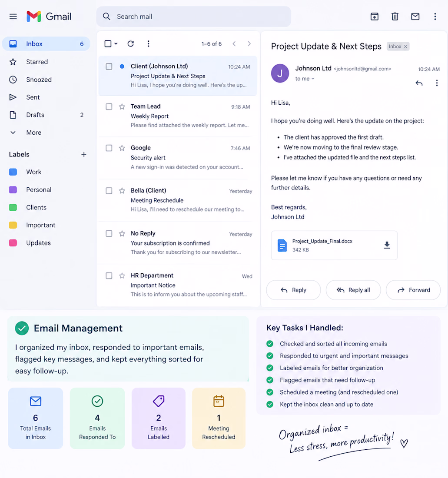Image resolution: width=448 pixels, height=478 pixels.
Task: Click the Search mail field
Action: coord(193,17)
